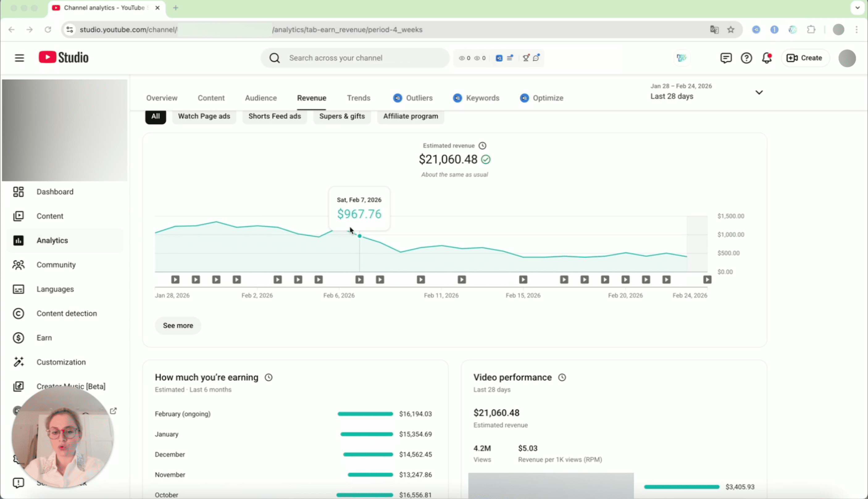Click the See more button under chart
The height and width of the screenshot is (499, 868).
(178, 325)
